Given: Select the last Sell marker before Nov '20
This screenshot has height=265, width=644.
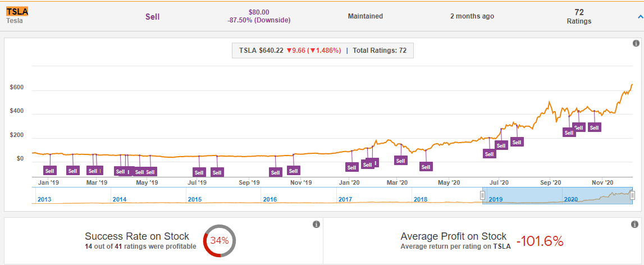Looking at the screenshot, I should tap(594, 128).
